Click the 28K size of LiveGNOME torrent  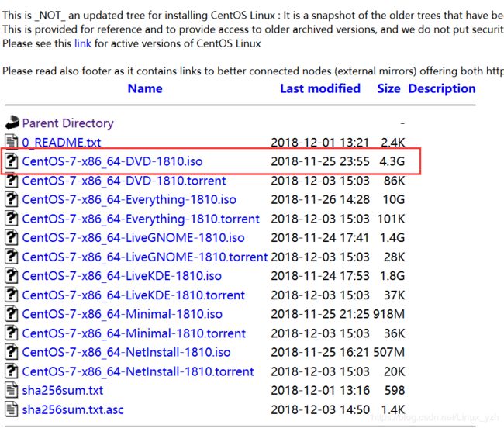pyautogui.click(x=395, y=257)
